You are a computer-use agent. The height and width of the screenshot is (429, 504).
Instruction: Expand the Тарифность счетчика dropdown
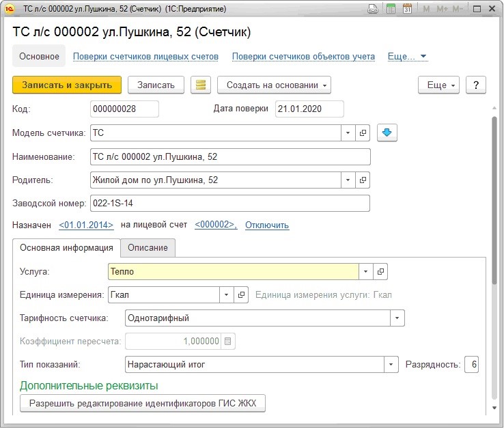click(x=397, y=318)
